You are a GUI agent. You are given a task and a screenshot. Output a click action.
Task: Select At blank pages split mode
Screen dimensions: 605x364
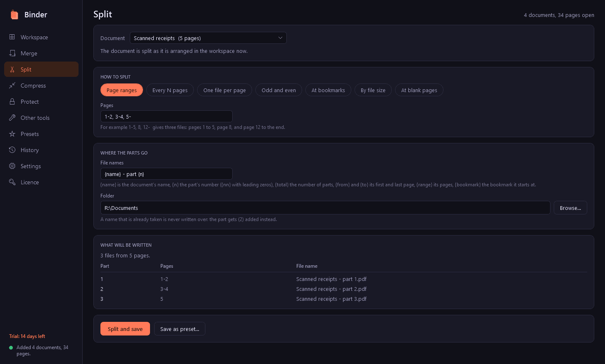click(419, 90)
